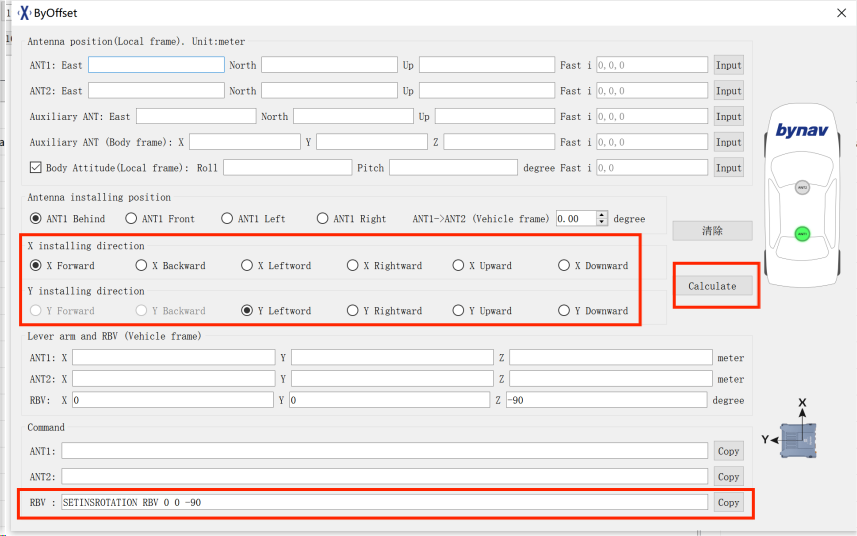Click the 清除 clear button

click(711, 231)
